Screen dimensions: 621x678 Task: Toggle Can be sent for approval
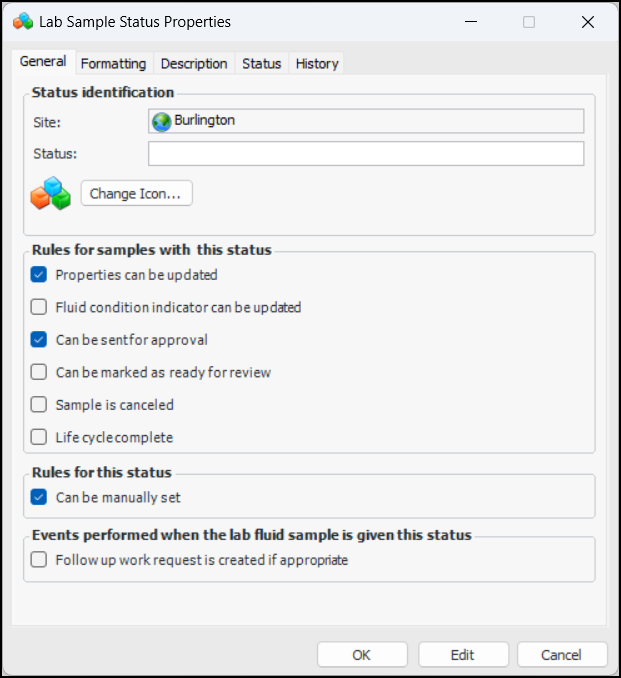[x=39, y=340]
